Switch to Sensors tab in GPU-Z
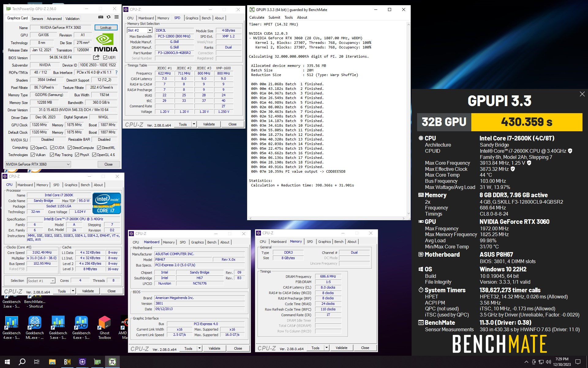Image resolution: width=588 pixels, height=368 pixels. pyautogui.click(x=37, y=18)
